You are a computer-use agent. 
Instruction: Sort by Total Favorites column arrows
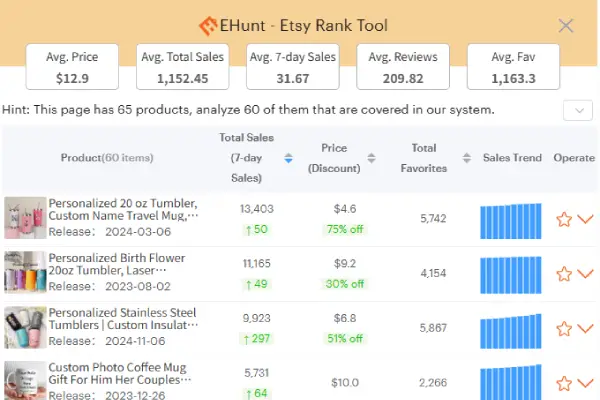tap(466, 158)
